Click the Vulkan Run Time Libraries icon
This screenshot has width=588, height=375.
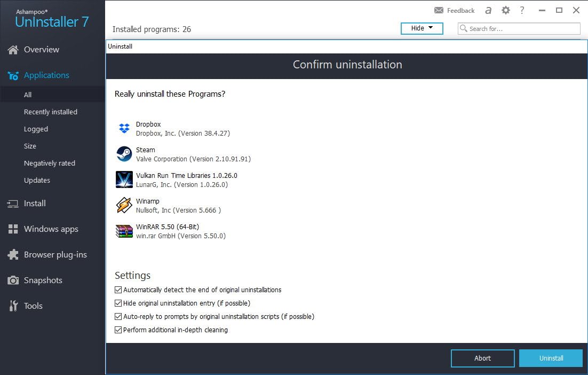click(124, 179)
